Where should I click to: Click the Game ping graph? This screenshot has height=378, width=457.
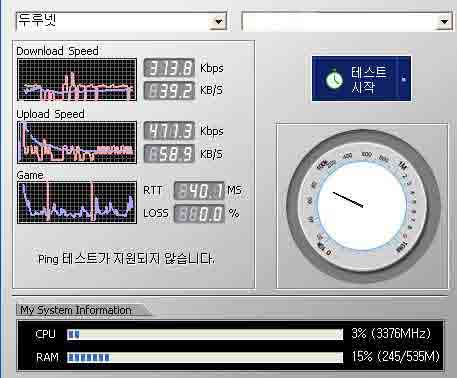pos(77,202)
